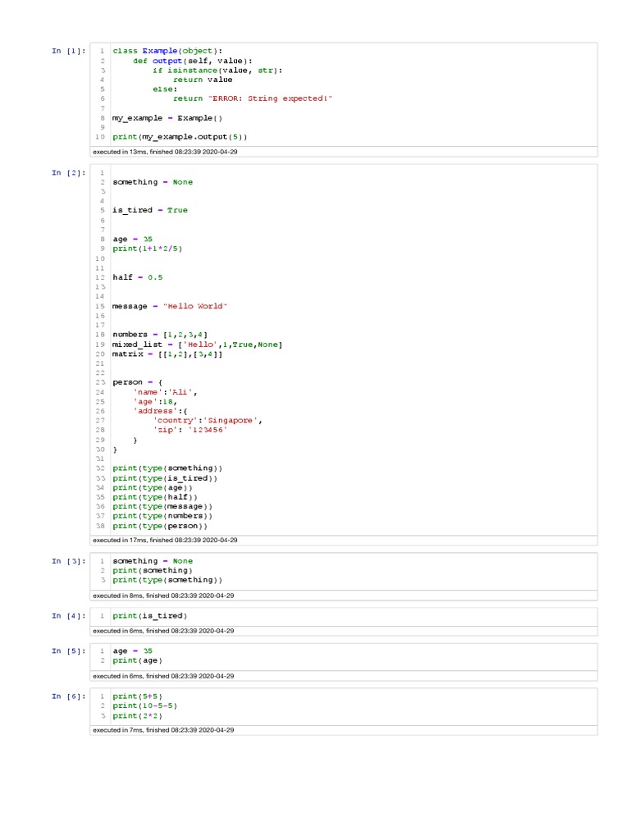Screen dimensions: 630x840
Task: Click the 'executed in 8ms' status text
Action: (163, 596)
